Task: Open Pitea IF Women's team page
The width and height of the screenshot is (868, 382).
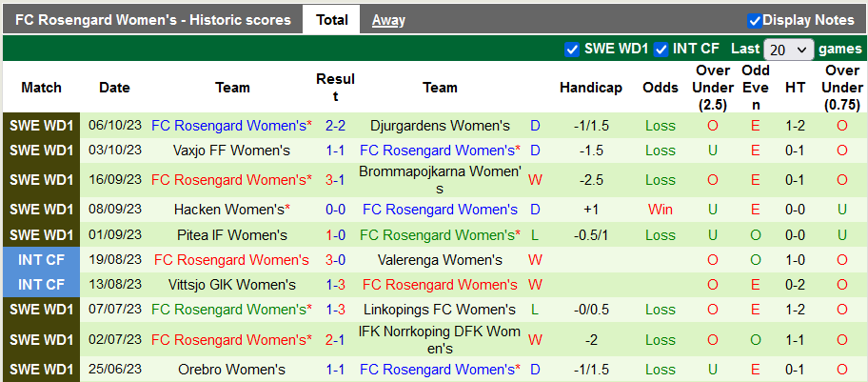Action: click(x=232, y=235)
